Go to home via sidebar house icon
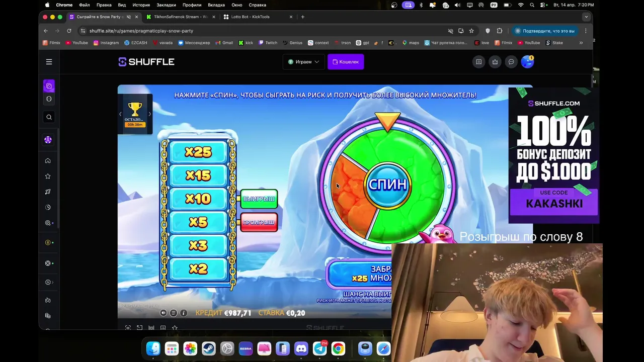644x362 pixels. [48, 161]
